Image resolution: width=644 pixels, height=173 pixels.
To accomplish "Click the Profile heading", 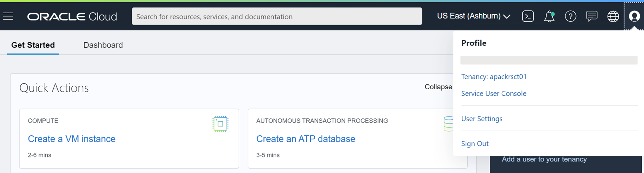I will (474, 43).
